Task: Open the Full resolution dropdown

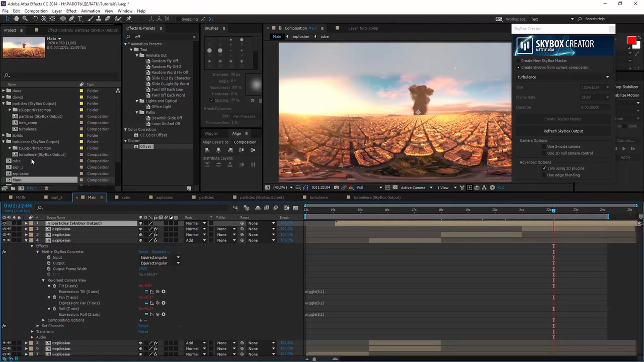Action: point(369,188)
